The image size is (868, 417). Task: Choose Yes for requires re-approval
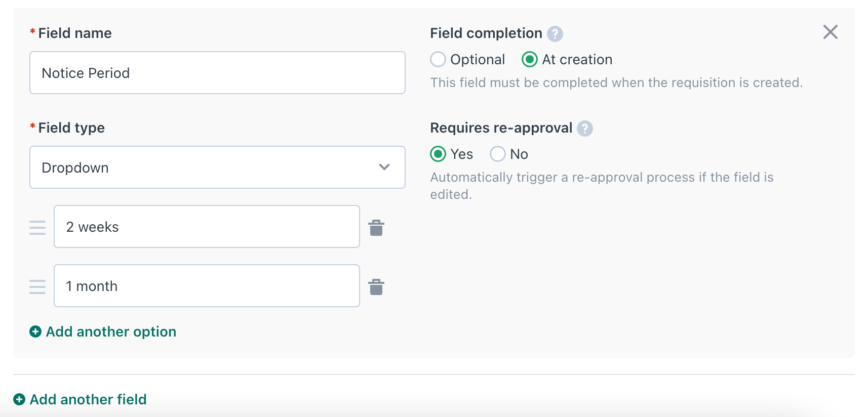pos(438,154)
